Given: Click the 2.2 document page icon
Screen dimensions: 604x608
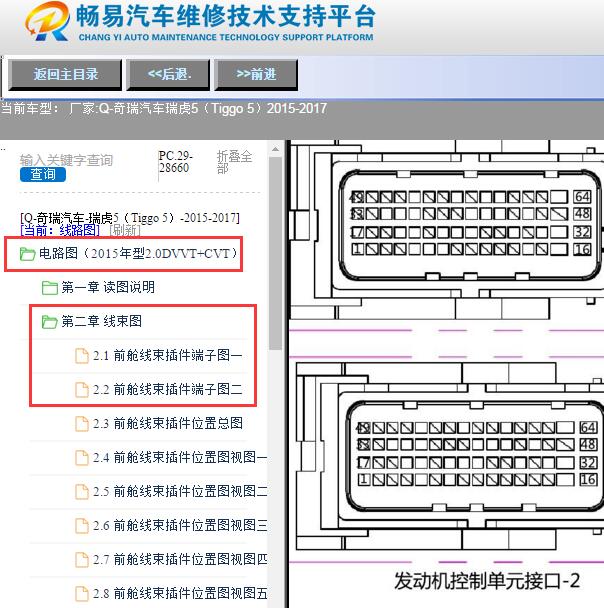Looking at the screenshot, I should coord(81,390).
